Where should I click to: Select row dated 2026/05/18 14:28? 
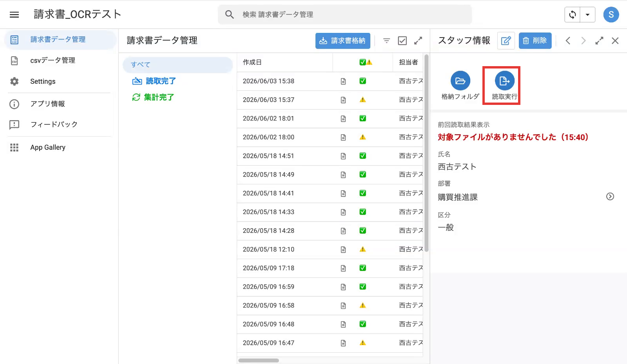coord(330,231)
